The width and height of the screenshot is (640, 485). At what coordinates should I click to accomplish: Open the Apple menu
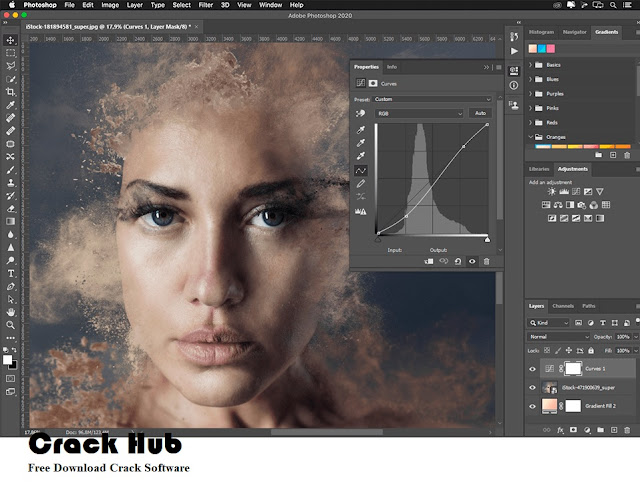(x=11, y=5)
